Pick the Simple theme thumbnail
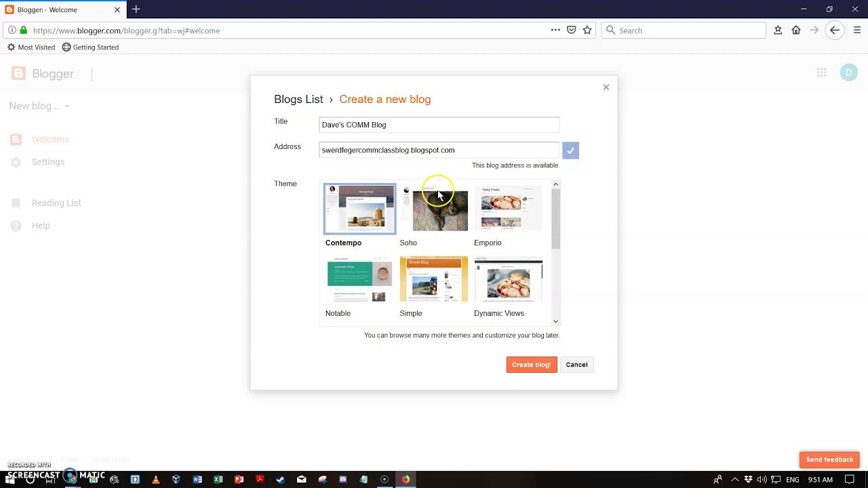The width and height of the screenshot is (868, 488). [434, 279]
